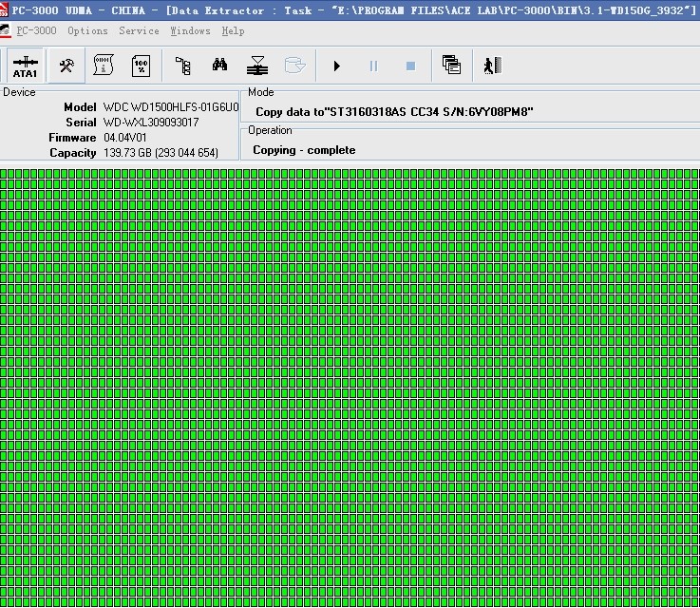Screen dimensions: 700x608
Task: Open the Service menu
Action: tap(139, 30)
